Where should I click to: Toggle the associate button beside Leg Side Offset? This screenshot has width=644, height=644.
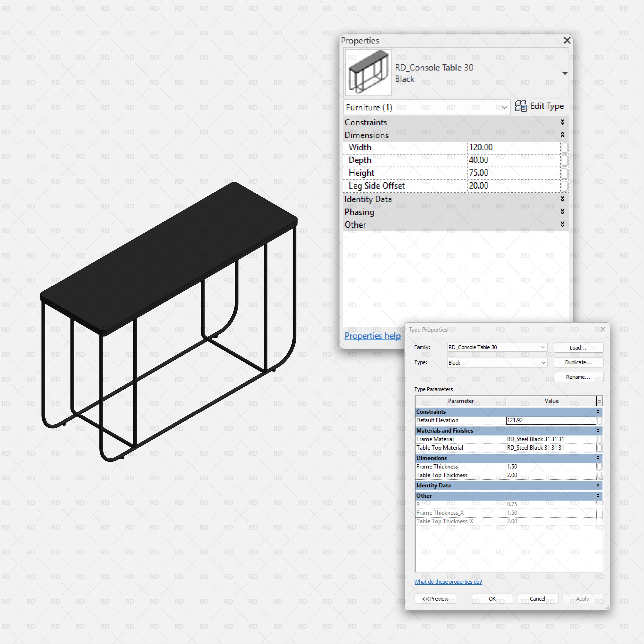click(x=565, y=186)
